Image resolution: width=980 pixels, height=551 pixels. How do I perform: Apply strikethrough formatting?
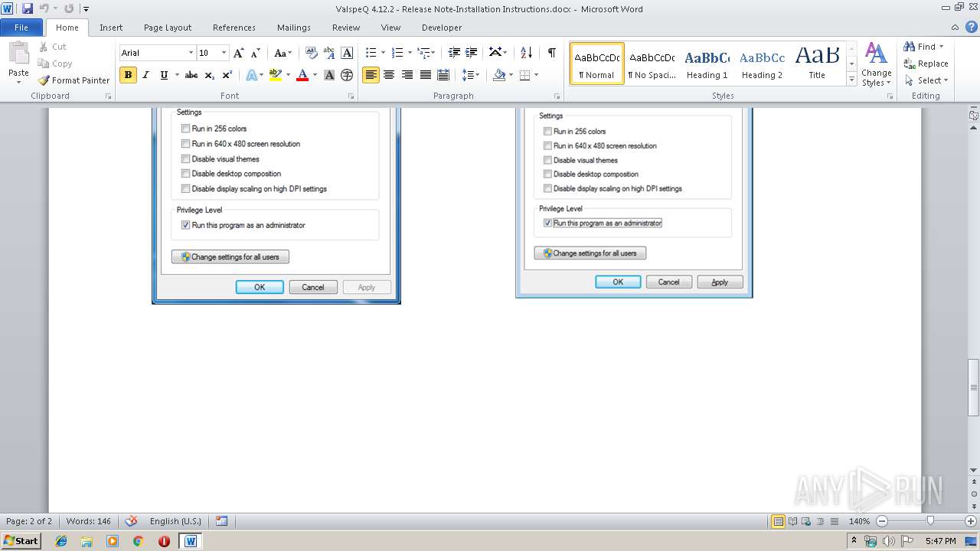[x=191, y=75]
